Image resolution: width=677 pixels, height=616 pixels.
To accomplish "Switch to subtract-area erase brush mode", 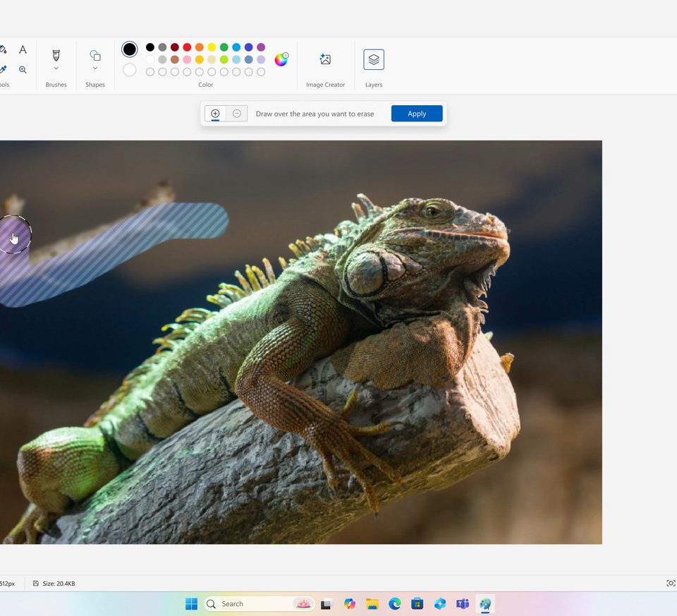I will [237, 114].
